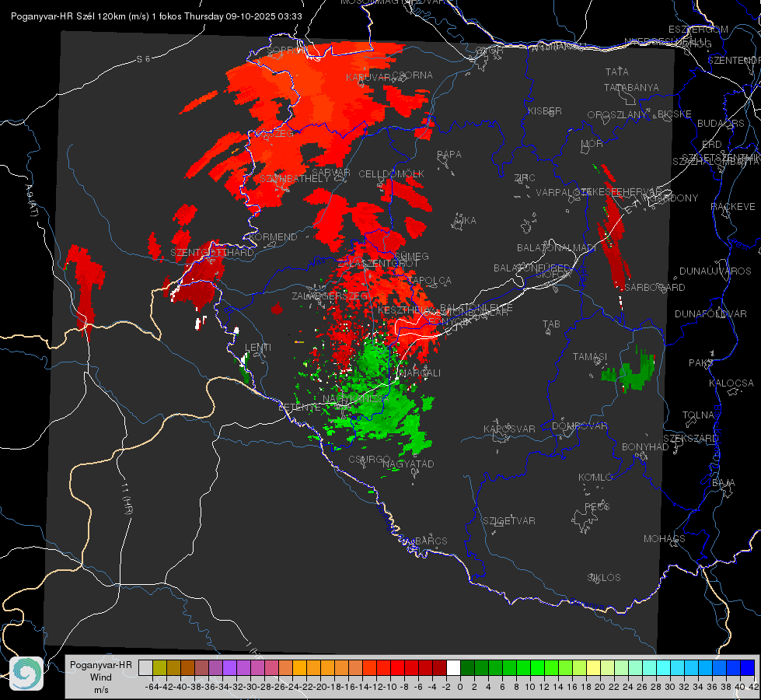Click the DUNAUJVAROS city label
The image size is (761, 700).
click(715, 271)
